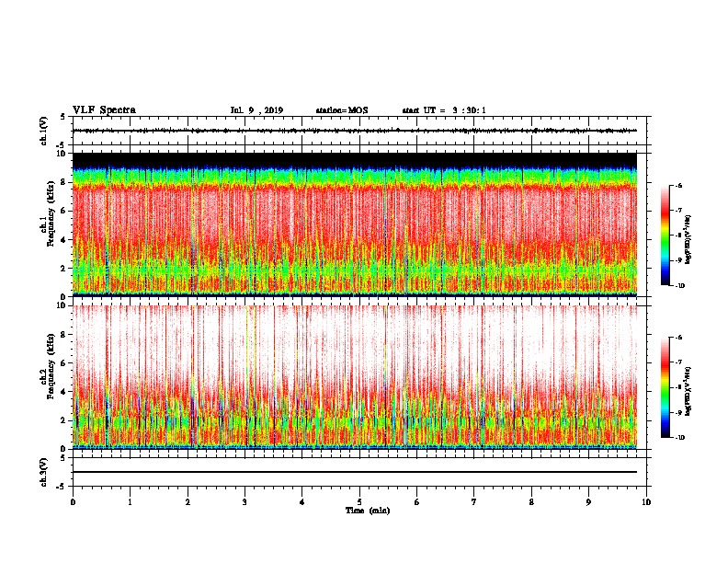Select the date text "Jul 9, 2019"
The height and width of the screenshot is (563, 728).
[x=256, y=110]
